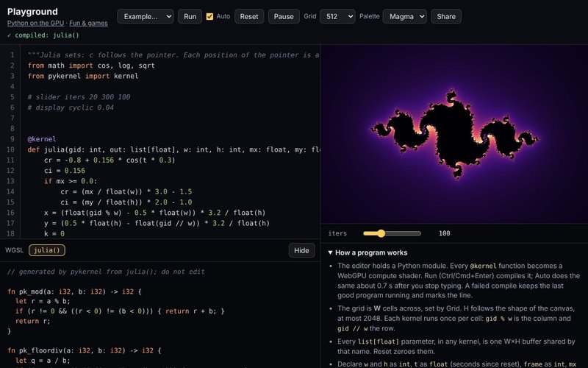Click the iters value 100
This screenshot has width=588, height=368.
point(445,233)
